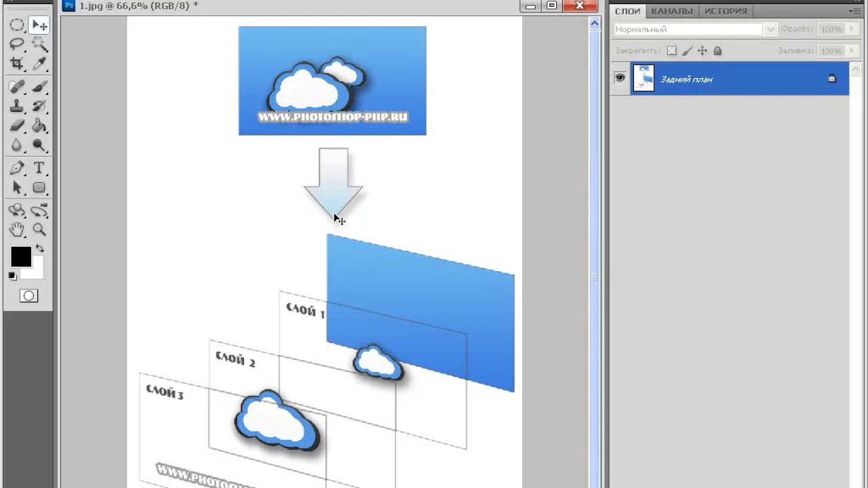This screenshot has height=488, width=868.
Task: Open the Заливка slider arrow
Action: (x=850, y=51)
